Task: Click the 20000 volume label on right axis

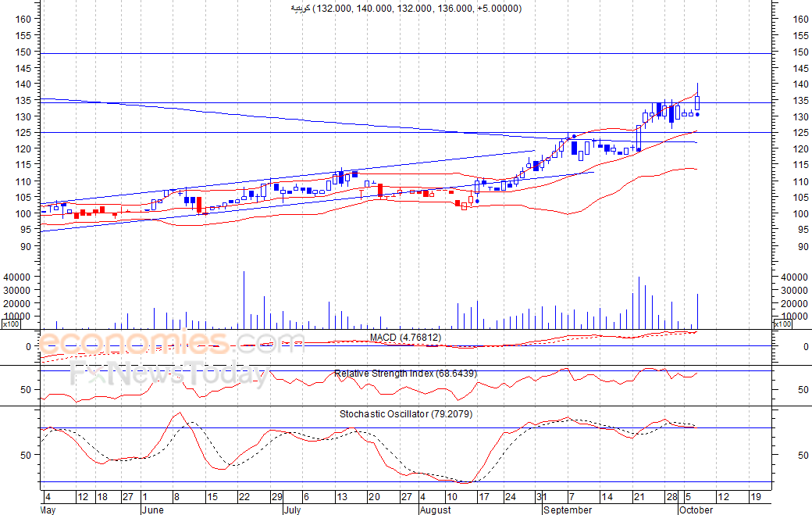Action: (x=794, y=304)
